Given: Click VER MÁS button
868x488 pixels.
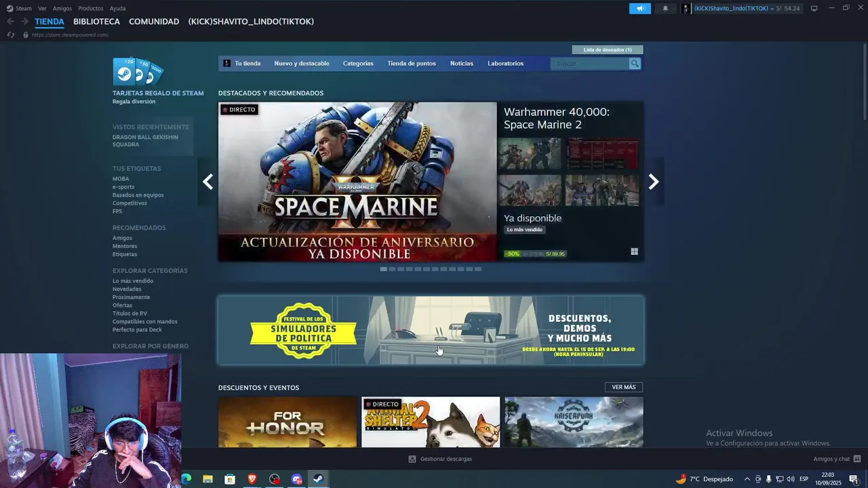Looking at the screenshot, I should (x=624, y=387).
